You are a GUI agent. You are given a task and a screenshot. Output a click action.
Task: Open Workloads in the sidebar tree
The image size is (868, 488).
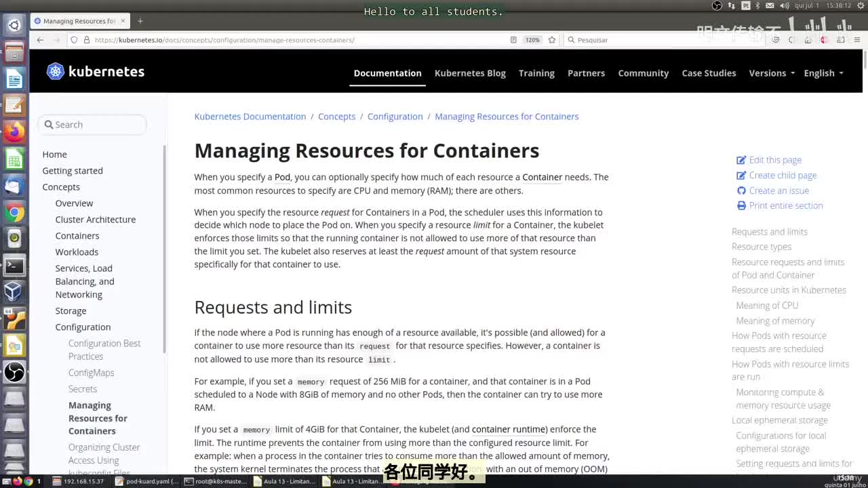coord(77,252)
